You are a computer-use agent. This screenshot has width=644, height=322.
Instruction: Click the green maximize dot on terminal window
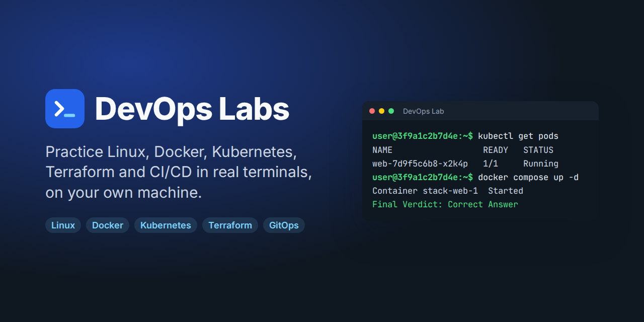click(x=391, y=111)
